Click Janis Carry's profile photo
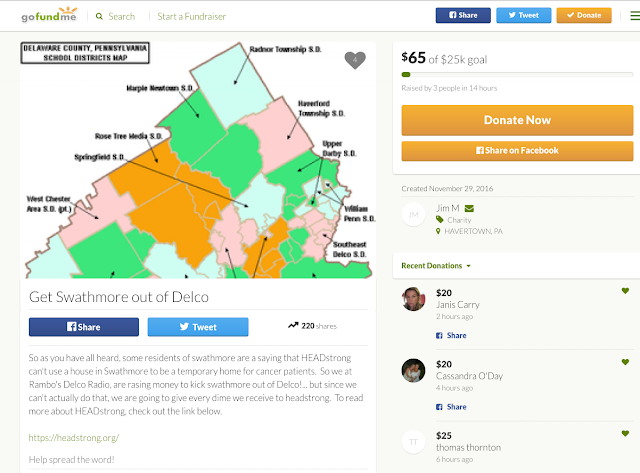This screenshot has width=640, height=473. [x=412, y=299]
